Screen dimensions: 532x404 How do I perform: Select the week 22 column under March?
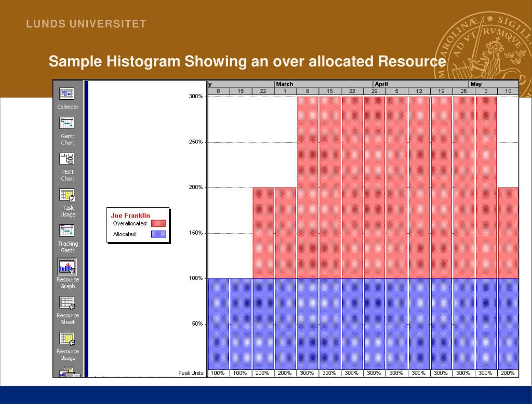point(352,91)
